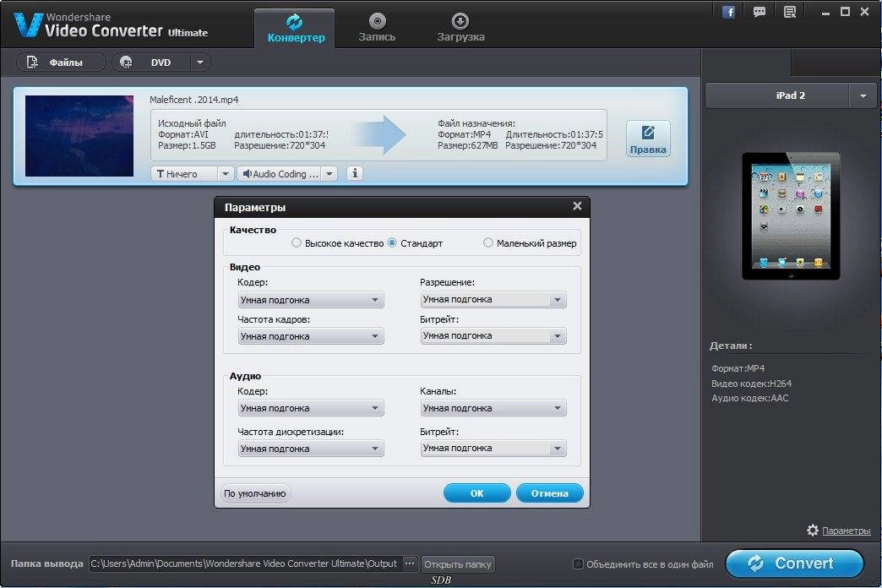Click Отмена to cancel settings
Viewport: 882px width, 588px height.
tap(550, 493)
